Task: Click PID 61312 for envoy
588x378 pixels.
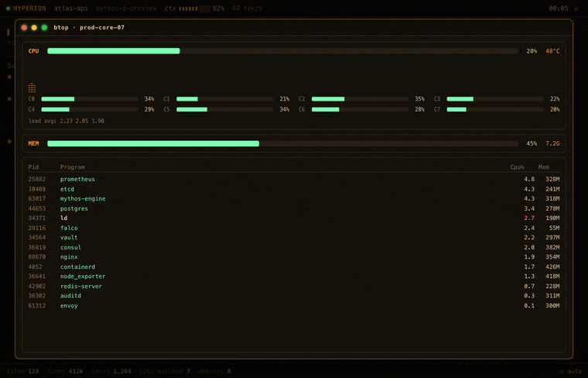Action: click(37, 305)
